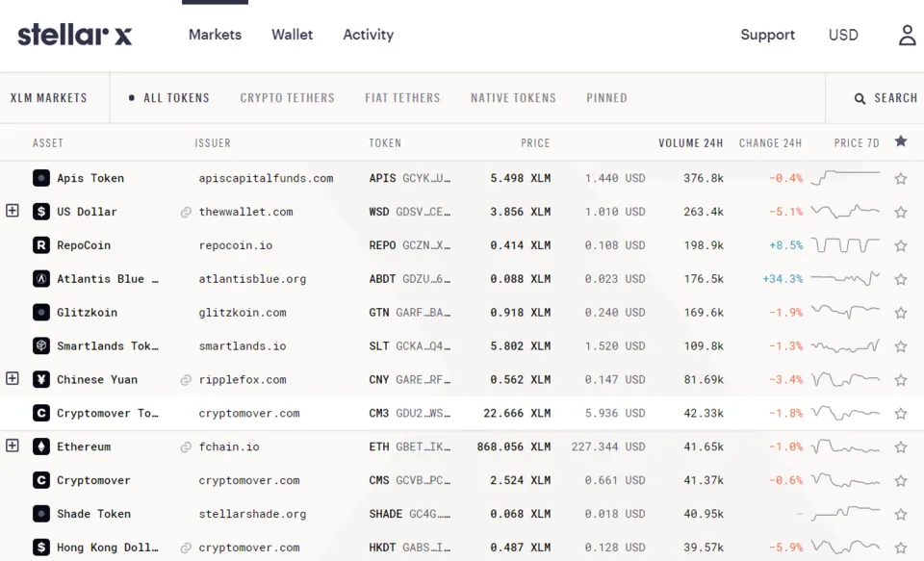The height and width of the screenshot is (561, 924).
Task: Click the Cryptomover Token CM3 asset icon
Action: [x=40, y=413]
